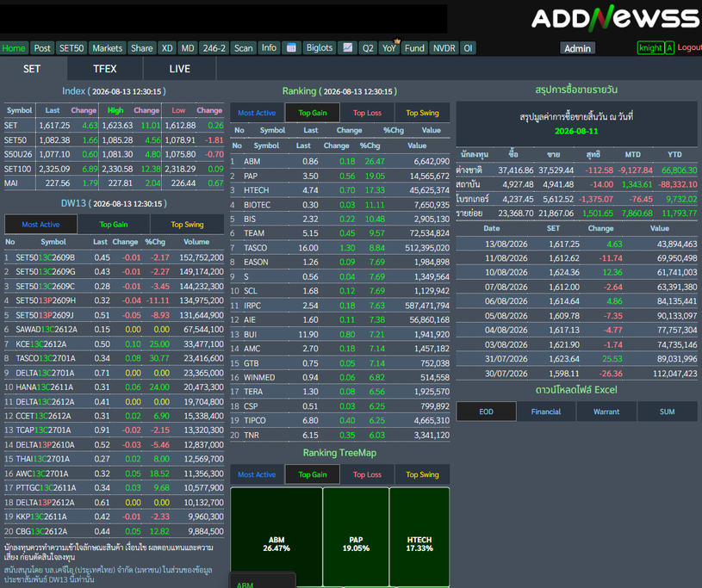Click SET50 row in Index table
The height and width of the screenshot is (588, 702).
pos(115,140)
